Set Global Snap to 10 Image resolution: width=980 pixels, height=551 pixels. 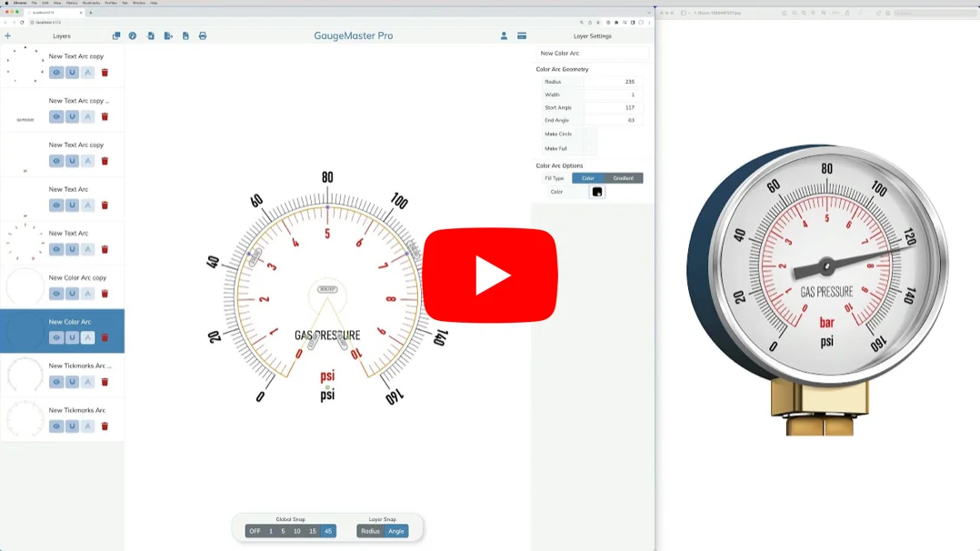(297, 532)
